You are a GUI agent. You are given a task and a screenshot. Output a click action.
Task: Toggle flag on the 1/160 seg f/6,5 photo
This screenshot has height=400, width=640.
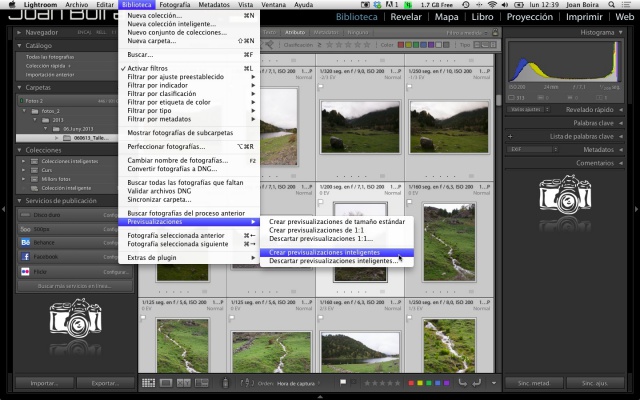pos(409,202)
